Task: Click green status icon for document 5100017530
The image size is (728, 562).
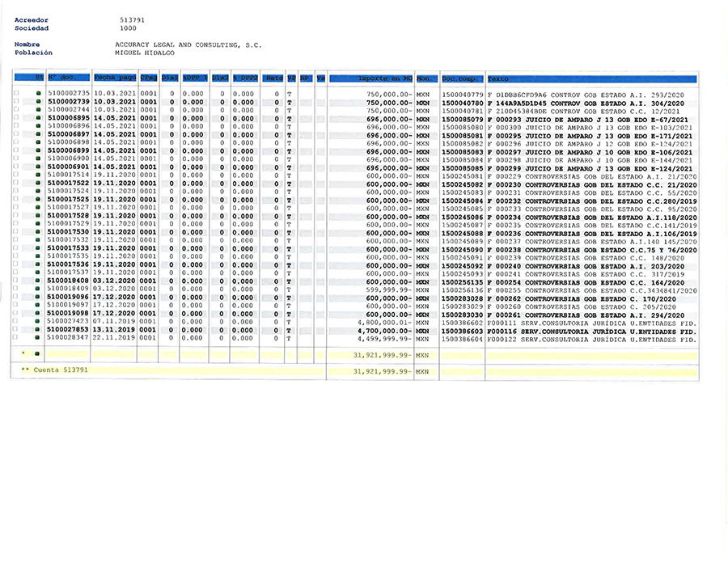Action: click(x=38, y=233)
